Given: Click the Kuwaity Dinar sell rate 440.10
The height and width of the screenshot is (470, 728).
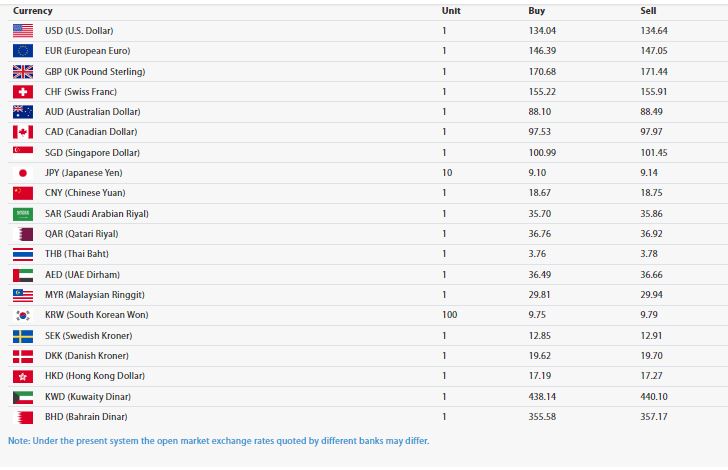Looking at the screenshot, I should point(654,397).
